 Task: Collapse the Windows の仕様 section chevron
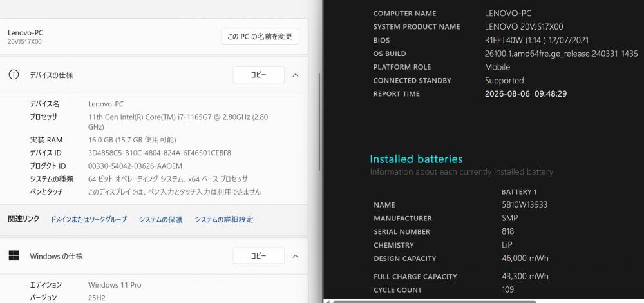(296, 256)
